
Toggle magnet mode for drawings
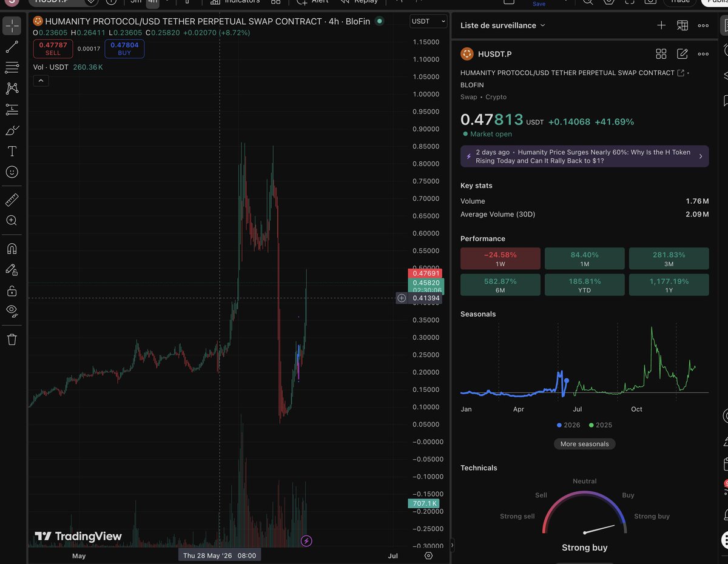12,249
